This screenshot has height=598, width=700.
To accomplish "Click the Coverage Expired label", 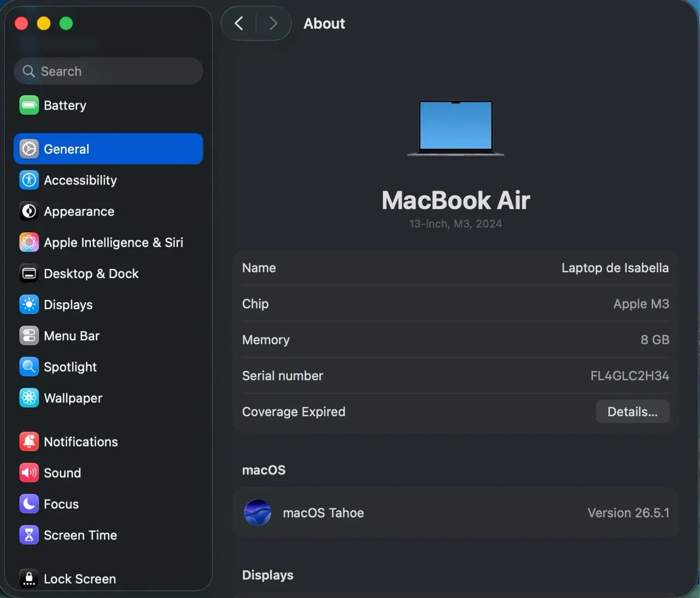I will (x=294, y=411).
